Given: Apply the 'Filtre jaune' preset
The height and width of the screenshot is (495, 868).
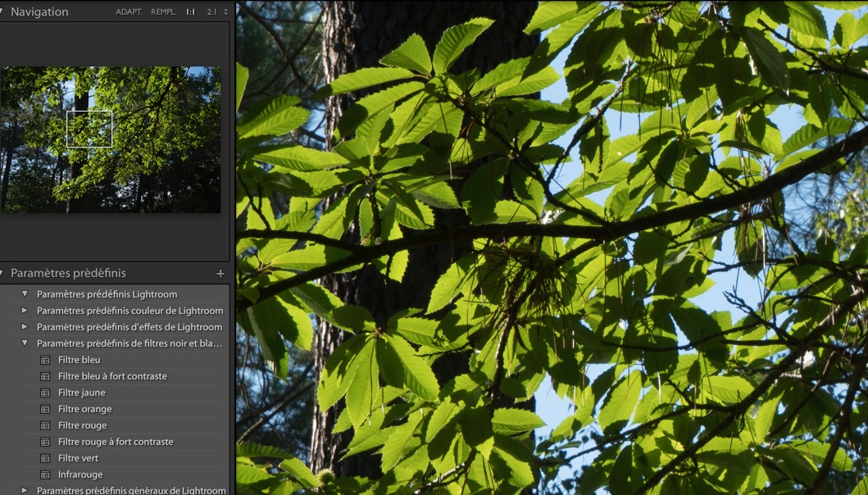Looking at the screenshot, I should pyautogui.click(x=81, y=393).
